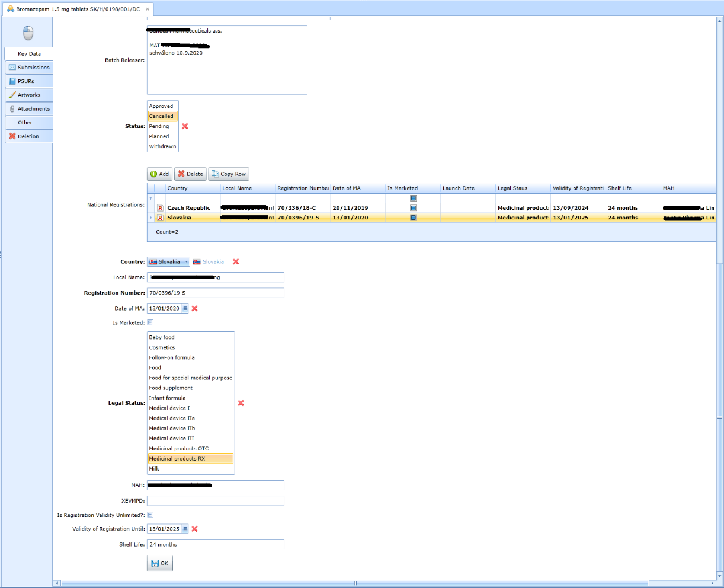Click the red X next to Status list
The width and height of the screenshot is (724, 588).
pos(185,126)
